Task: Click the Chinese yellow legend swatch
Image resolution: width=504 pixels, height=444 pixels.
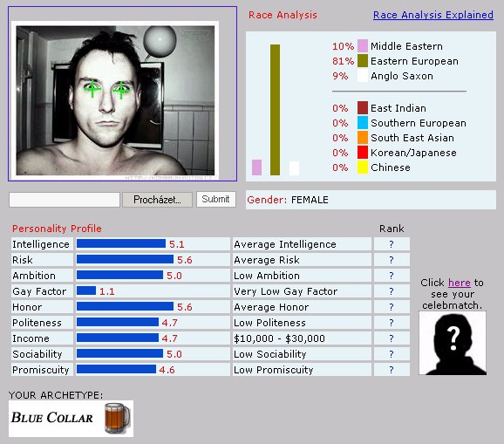Action: click(363, 167)
